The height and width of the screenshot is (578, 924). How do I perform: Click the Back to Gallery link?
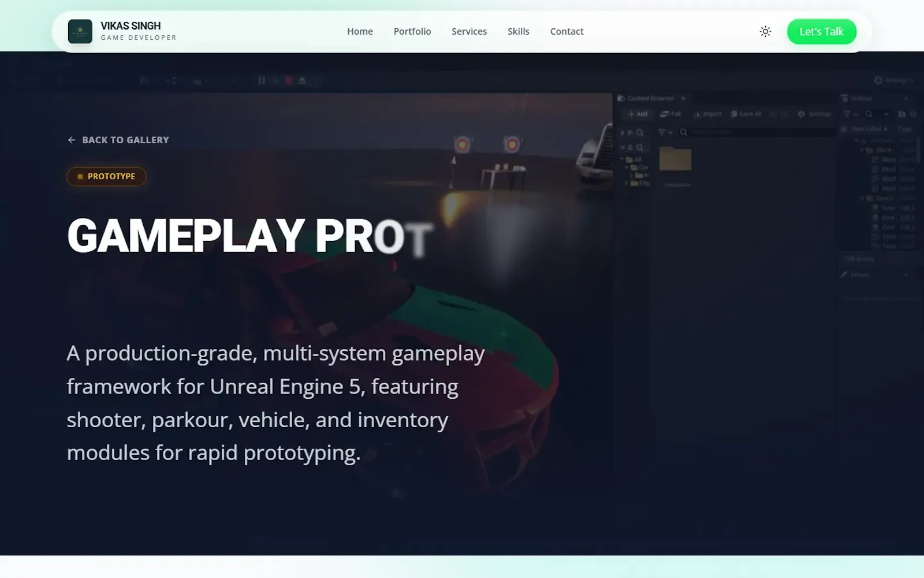[x=118, y=140]
